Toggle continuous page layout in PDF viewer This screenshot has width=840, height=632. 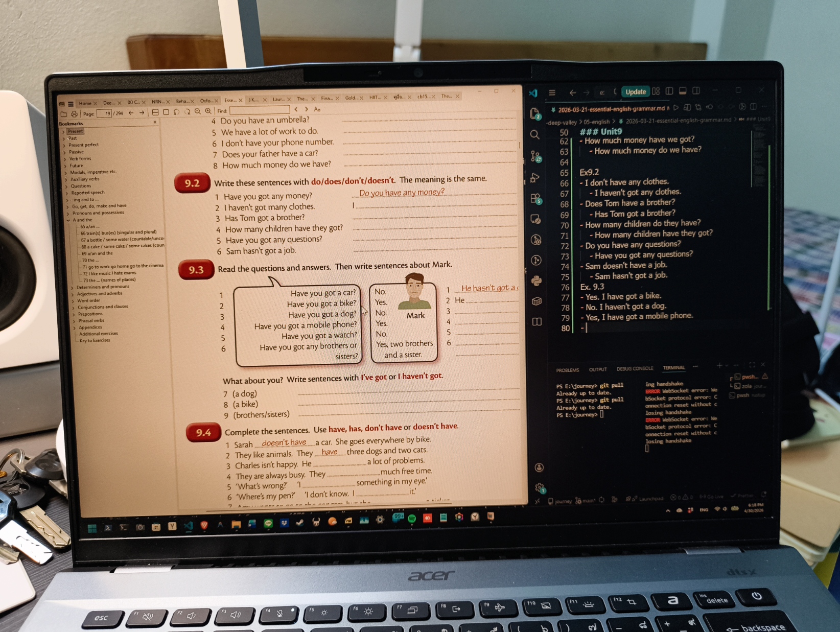tap(155, 112)
